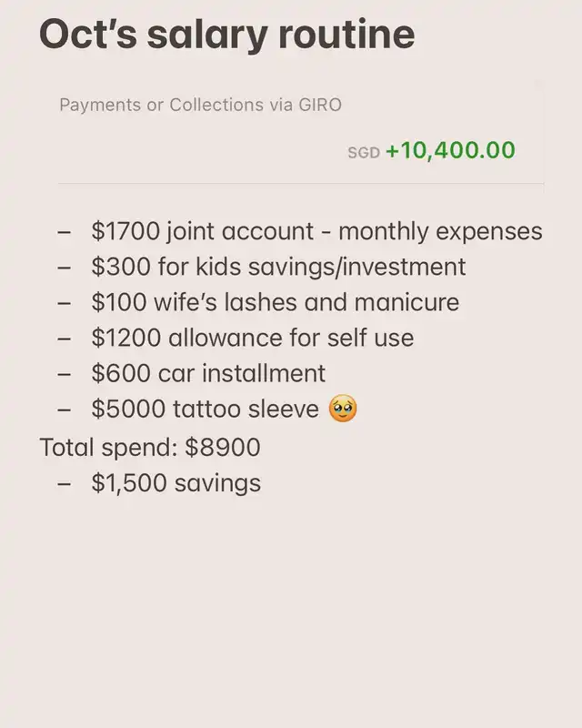
Task: Click the "Oct's salary routine" title
Action: tap(226, 35)
